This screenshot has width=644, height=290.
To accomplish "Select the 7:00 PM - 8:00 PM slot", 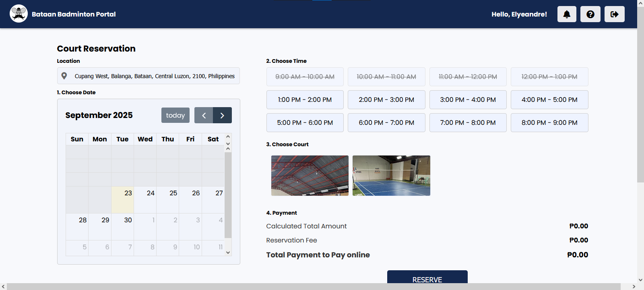I will [x=468, y=122].
